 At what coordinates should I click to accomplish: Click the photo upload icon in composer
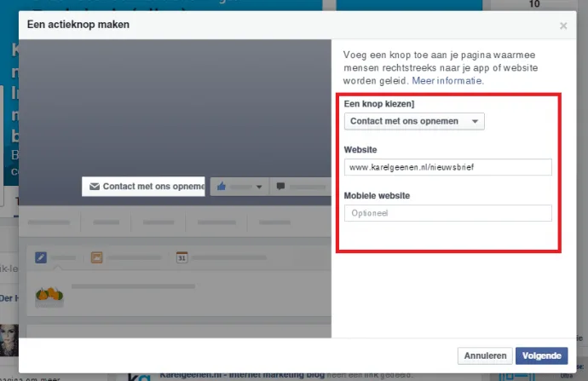pyautogui.click(x=97, y=257)
